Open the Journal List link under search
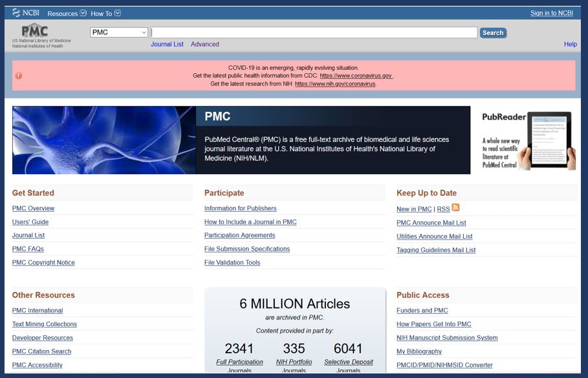Image resolution: width=588 pixels, height=378 pixels. [x=167, y=44]
